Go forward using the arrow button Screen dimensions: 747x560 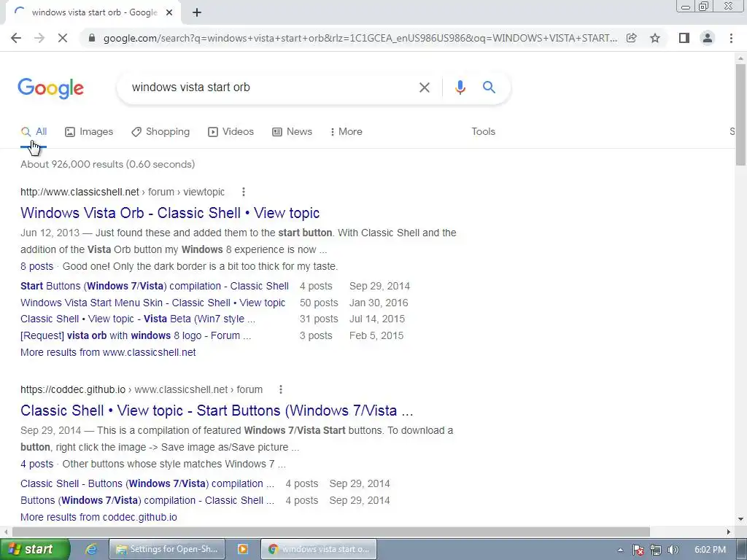pyautogui.click(x=39, y=38)
